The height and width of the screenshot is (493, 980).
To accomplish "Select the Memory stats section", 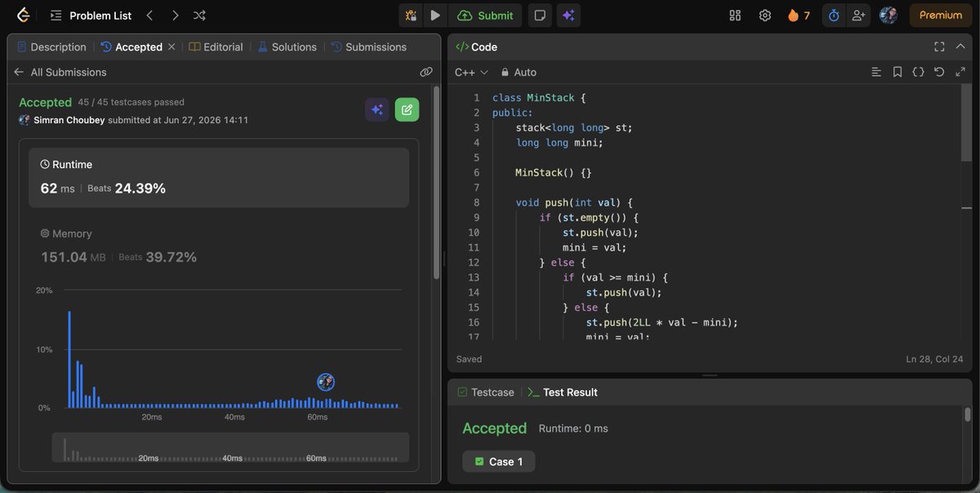I will 219,246.
